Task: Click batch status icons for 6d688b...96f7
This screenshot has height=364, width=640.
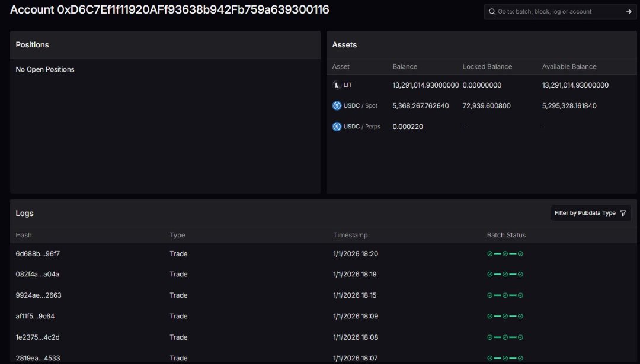Action: (505, 253)
